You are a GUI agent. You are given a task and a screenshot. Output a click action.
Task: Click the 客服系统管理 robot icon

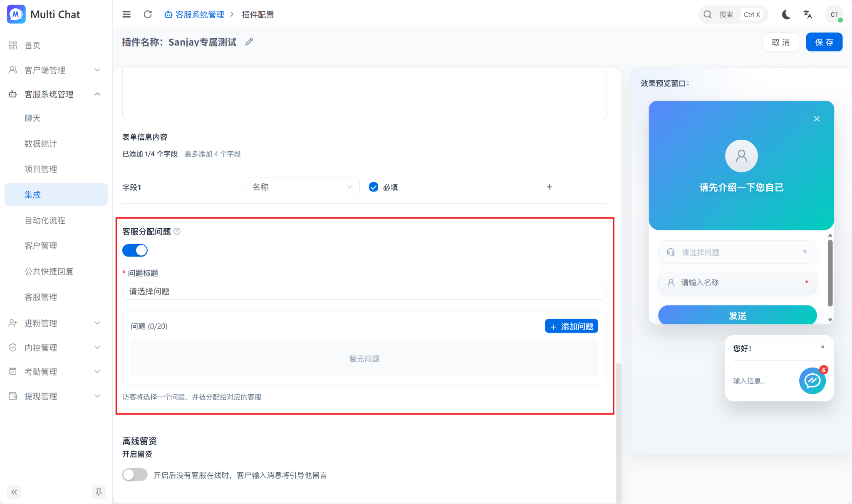(x=13, y=94)
